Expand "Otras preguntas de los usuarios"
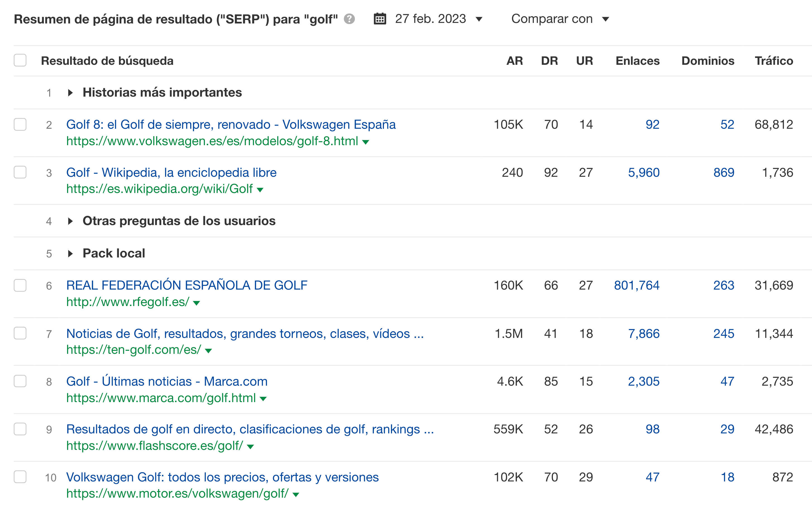 (x=71, y=221)
